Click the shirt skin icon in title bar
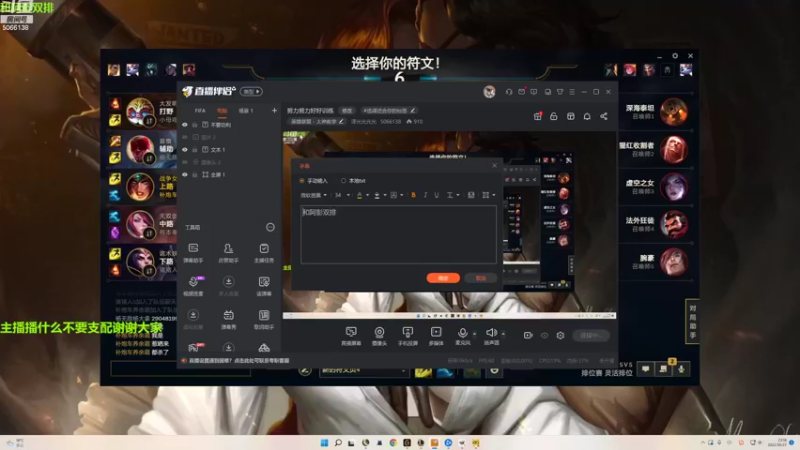 click(x=560, y=92)
